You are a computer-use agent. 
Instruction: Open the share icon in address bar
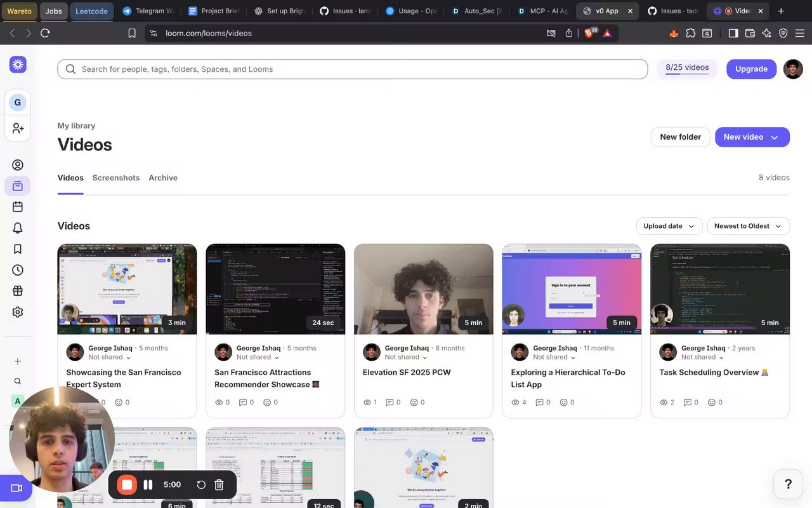[x=569, y=33]
